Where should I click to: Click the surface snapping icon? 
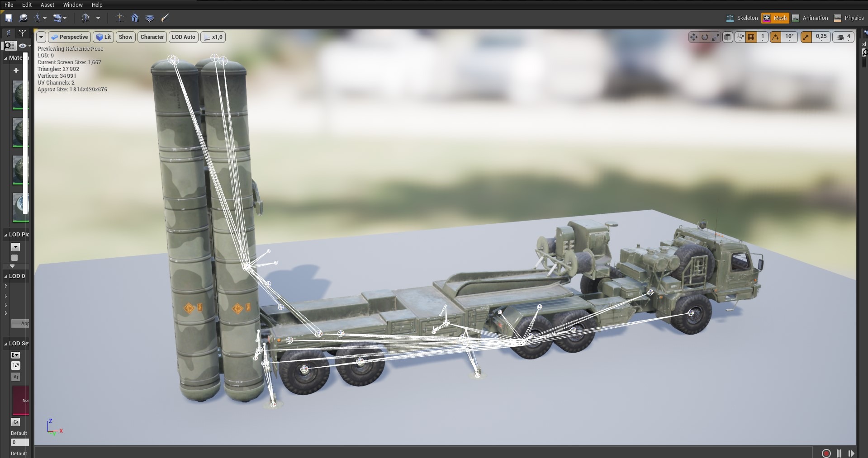[x=740, y=37]
